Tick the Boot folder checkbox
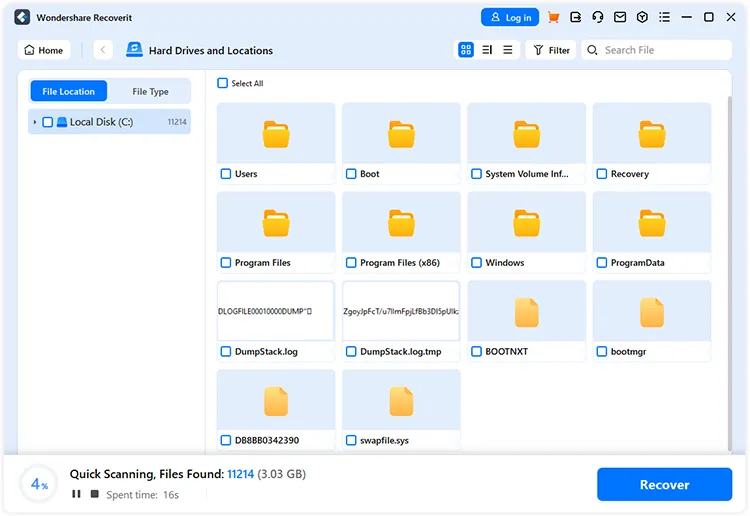Viewport: 750px width, 516px height. click(x=351, y=174)
